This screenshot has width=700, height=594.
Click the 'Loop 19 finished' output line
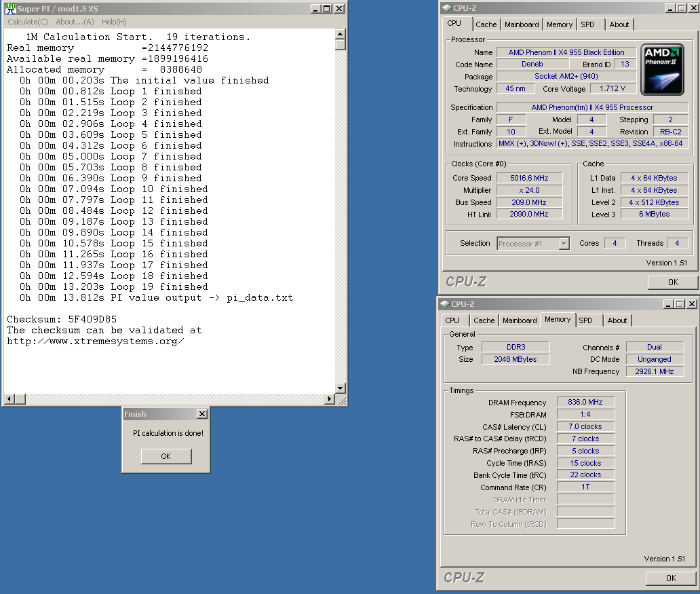tap(114, 286)
